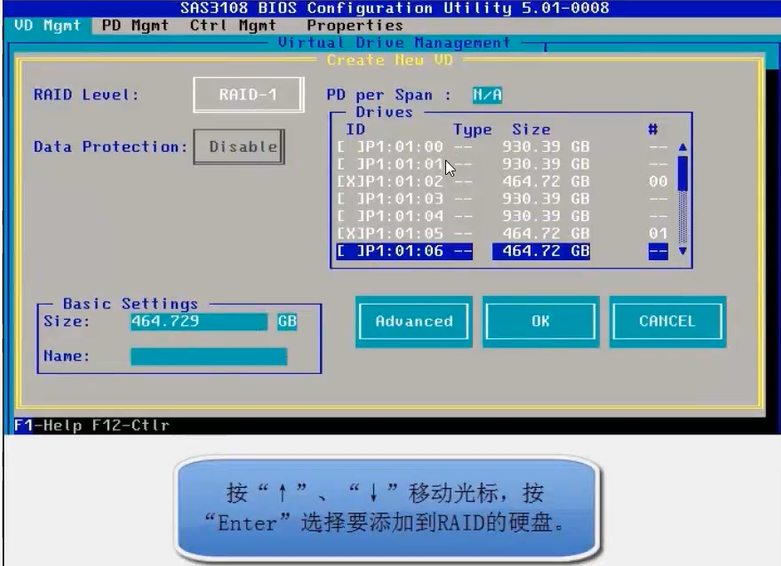Viewport: 781px width, 566px height.
Task: Click the 00 span number for drive P1:01:02
Action: tap(658, 181)
